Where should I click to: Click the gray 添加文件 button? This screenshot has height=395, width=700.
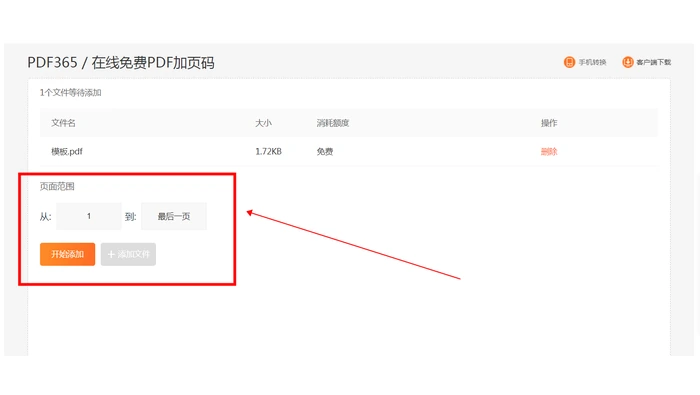pyautogui.click(x=128, y=254)
